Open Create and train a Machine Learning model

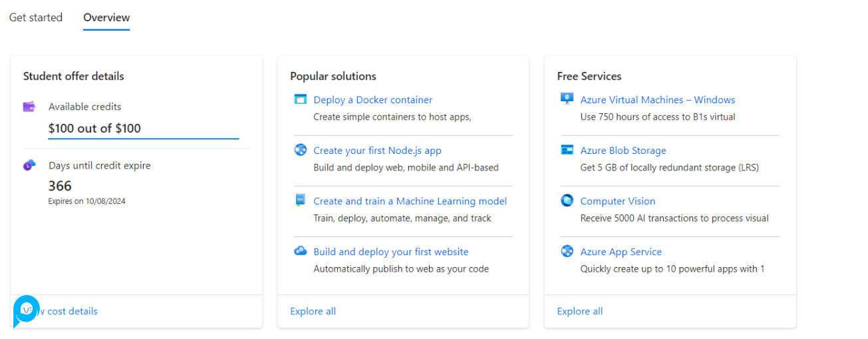(x=410, y=201)
